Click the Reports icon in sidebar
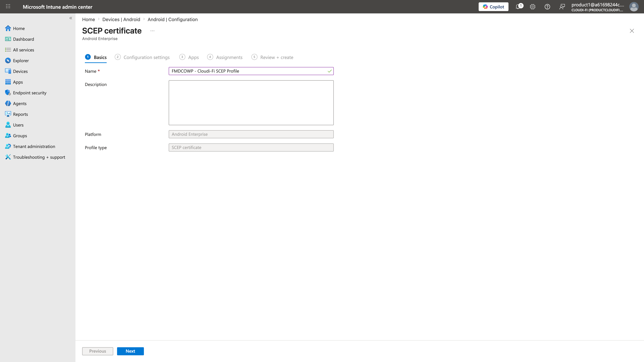 (x=8, y=114)
